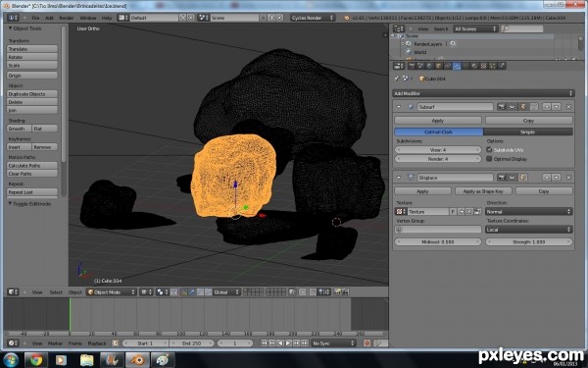Toggle the Subdivide UVs checkbox
The image size is (588, 368).
click(x=489, y=149)
